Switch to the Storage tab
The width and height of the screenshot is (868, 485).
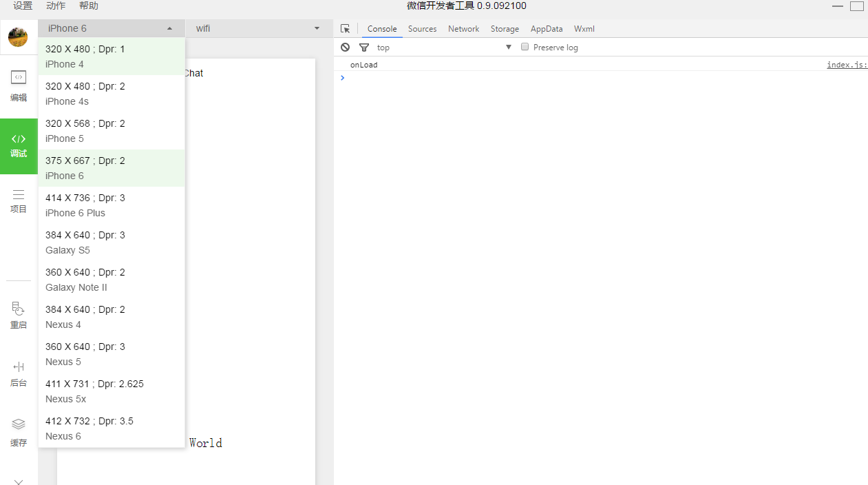coord(505,29)
